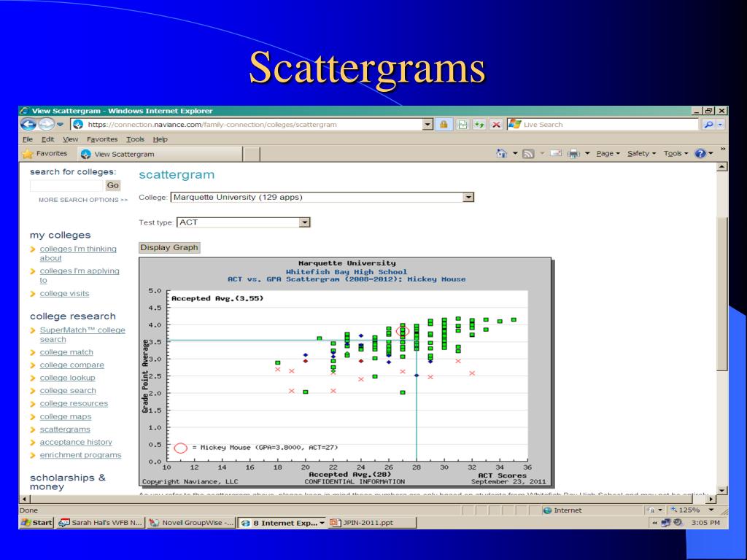Viewport: 747px width, 560px height.
Task: Open the college maps link
Action: (x=65, y=416)
